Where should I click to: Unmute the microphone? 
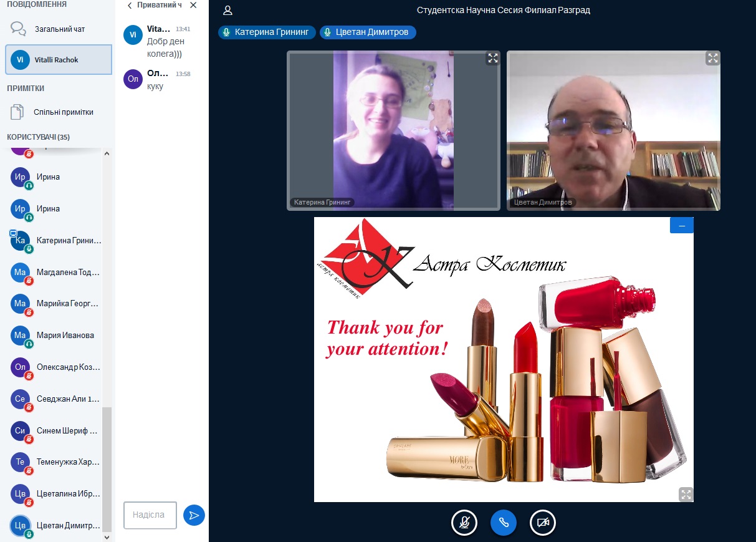click(x=464, y=523)
